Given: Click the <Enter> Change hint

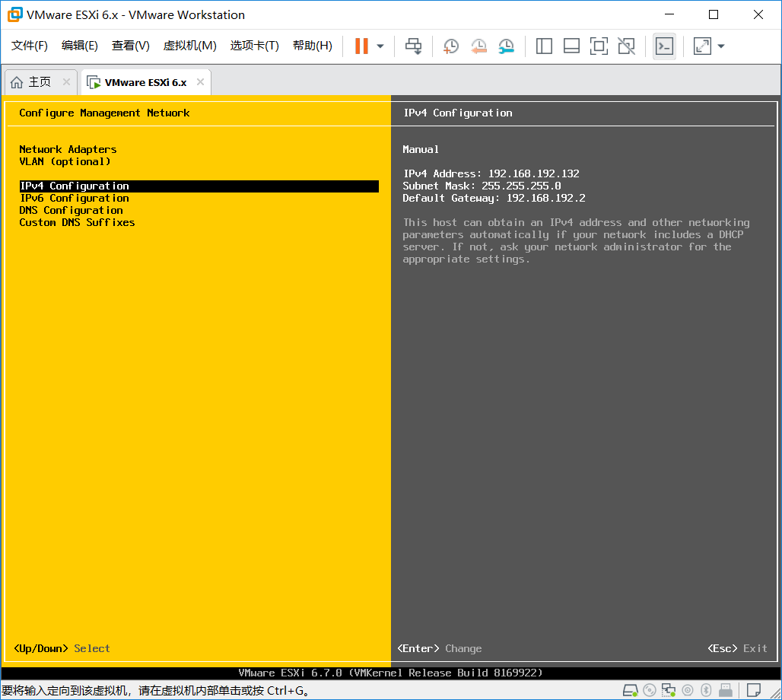Looking at the screenshot, I should (x=440, y=648).
